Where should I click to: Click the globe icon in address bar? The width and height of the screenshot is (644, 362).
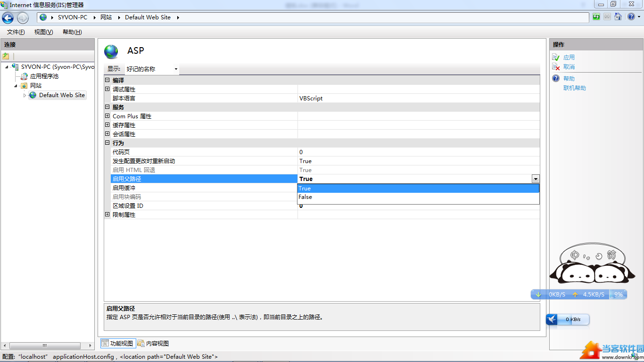tap(43, 17)
